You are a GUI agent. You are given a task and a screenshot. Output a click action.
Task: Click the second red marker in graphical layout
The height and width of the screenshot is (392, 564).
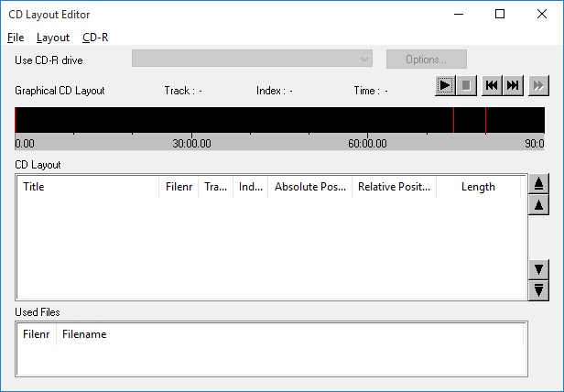[485, 120]
